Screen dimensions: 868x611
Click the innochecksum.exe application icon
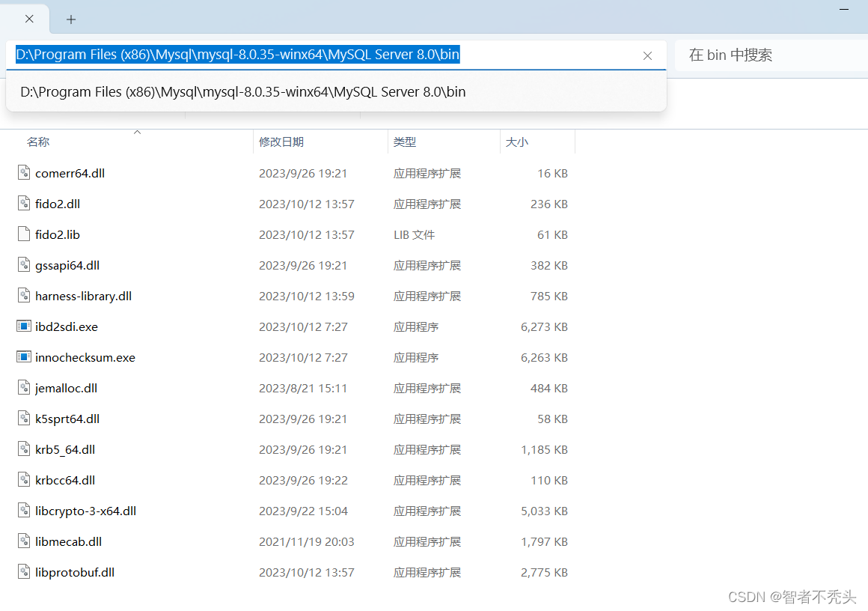click(24, 357)
